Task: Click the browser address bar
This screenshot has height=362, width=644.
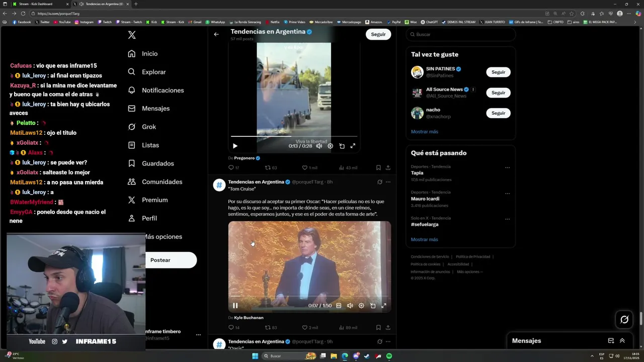Action: [x=287, y=14]
